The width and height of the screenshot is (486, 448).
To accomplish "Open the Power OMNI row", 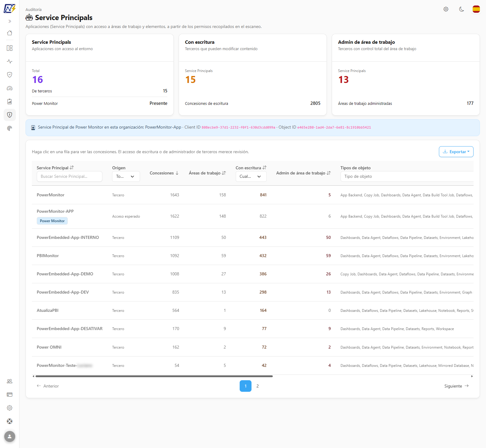I will click(x=253, y=347).
